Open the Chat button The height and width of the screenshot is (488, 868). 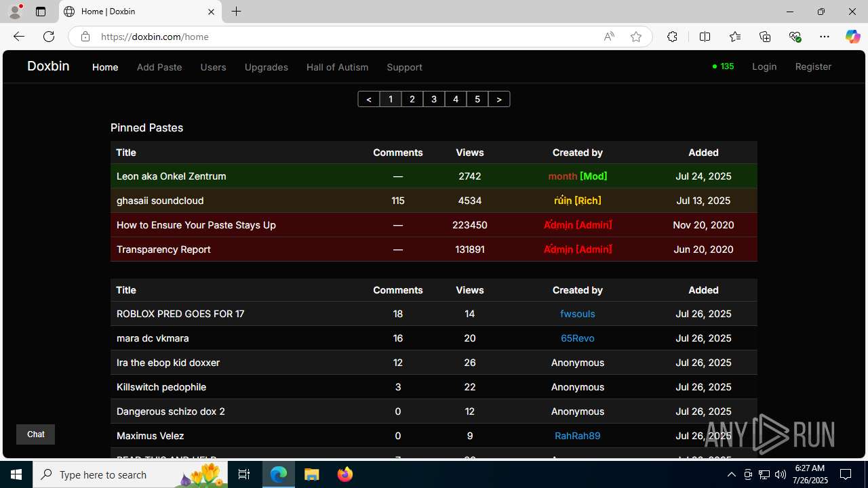pos(35,434)
